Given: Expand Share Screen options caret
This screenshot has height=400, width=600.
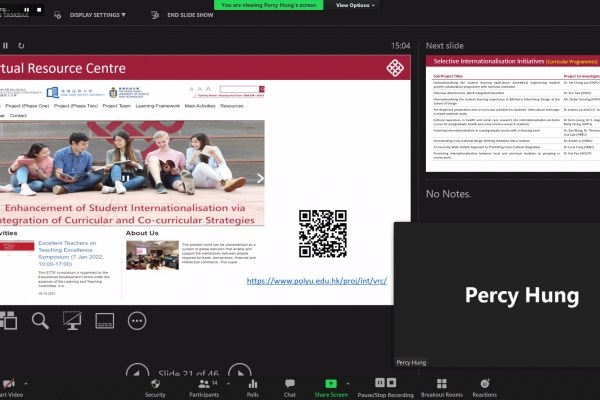Looking at the screenshot, I should [348, 384].
